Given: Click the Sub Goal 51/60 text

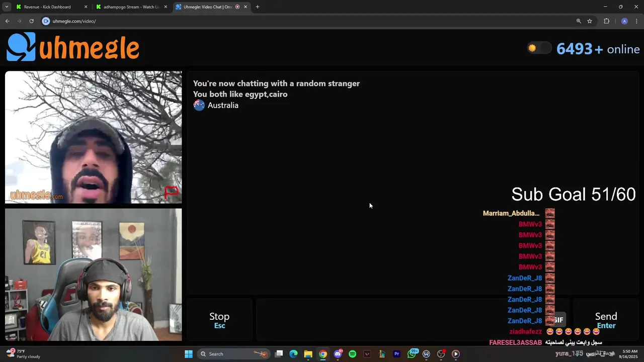Looking at the screenshot, I should tap(574, 194).
